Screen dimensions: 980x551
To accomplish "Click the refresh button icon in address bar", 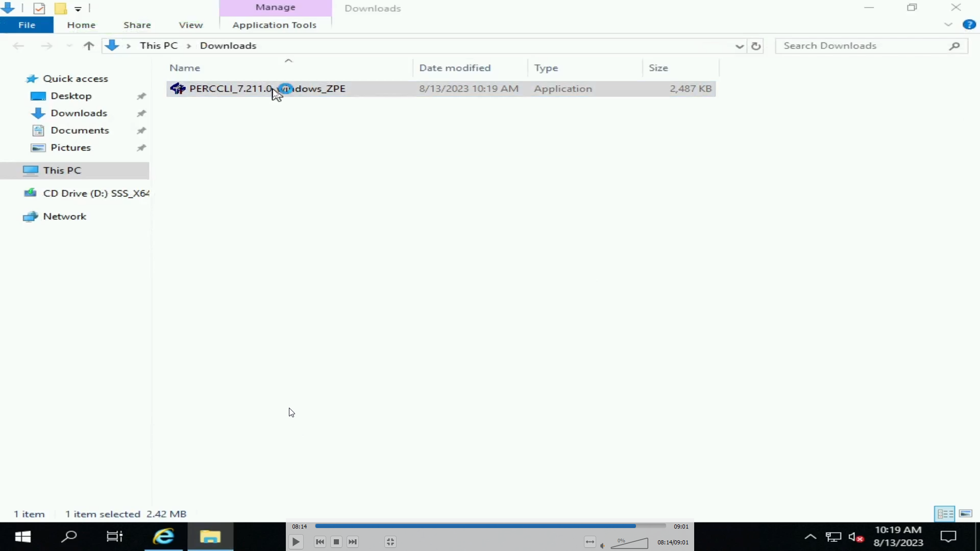I will [756, 45].
